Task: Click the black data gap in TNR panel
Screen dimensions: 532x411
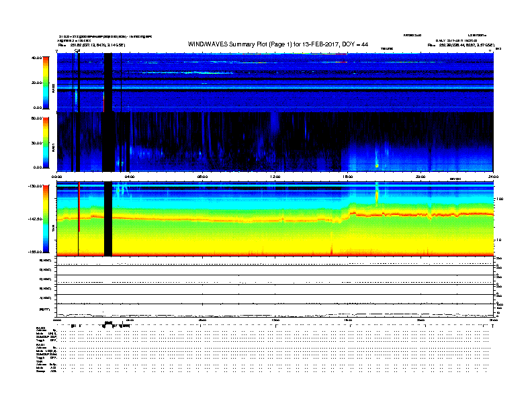Action: (x=108, y=219)
